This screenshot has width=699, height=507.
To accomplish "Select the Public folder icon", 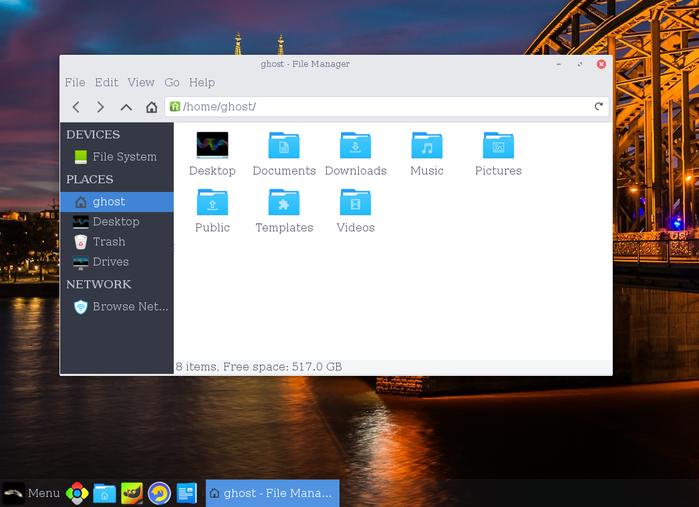I will (x=212, y=203).
